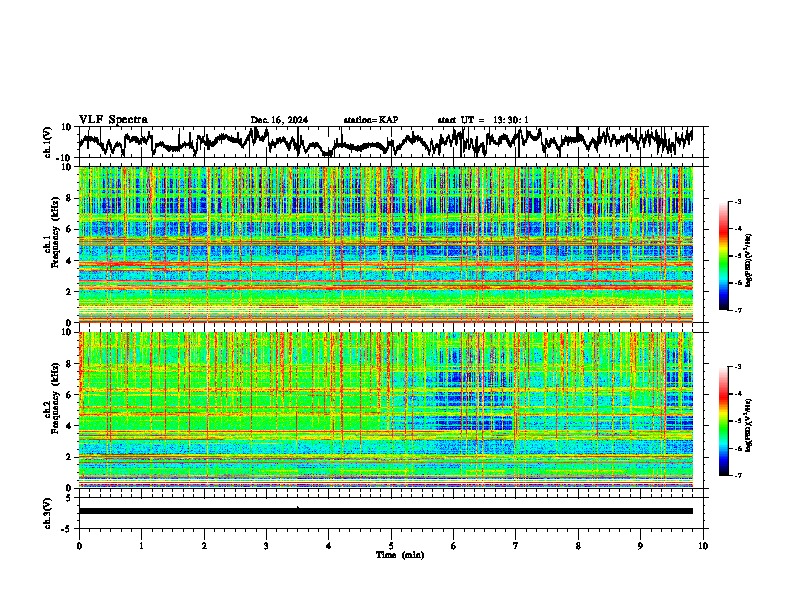Image resolution: width=792 pixels, height=612 pixels.
Task: Click the -3 tick on ch.1 colorbar
Action: point(737,201)
